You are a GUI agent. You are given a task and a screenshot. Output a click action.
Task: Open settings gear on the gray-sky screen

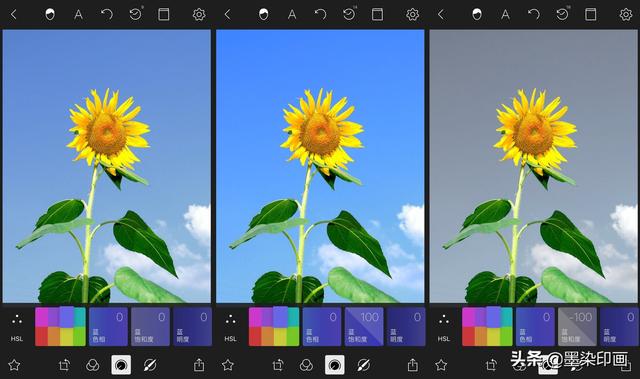(x=626, y=15)
